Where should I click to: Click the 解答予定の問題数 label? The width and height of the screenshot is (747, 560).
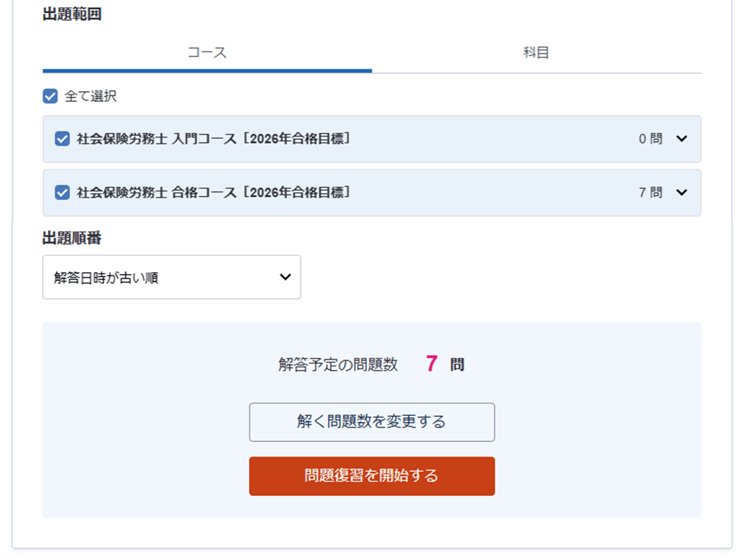point(338,365)
